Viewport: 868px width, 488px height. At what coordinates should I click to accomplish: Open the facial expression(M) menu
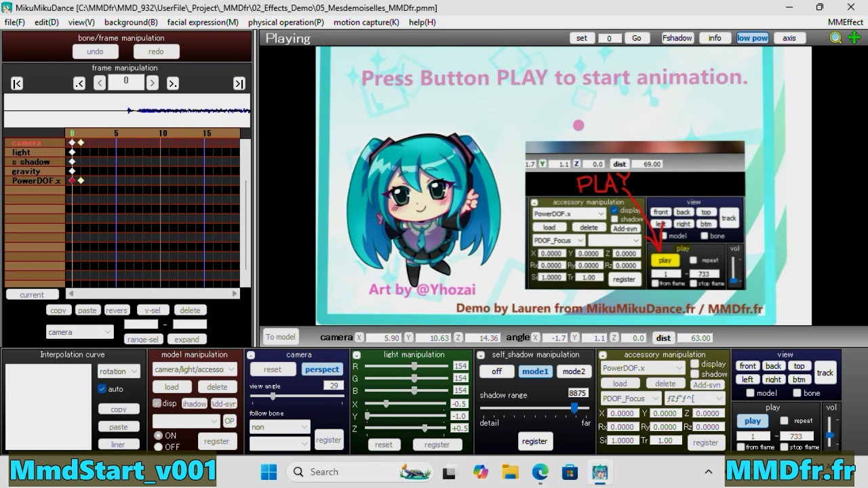coord(203,22)
